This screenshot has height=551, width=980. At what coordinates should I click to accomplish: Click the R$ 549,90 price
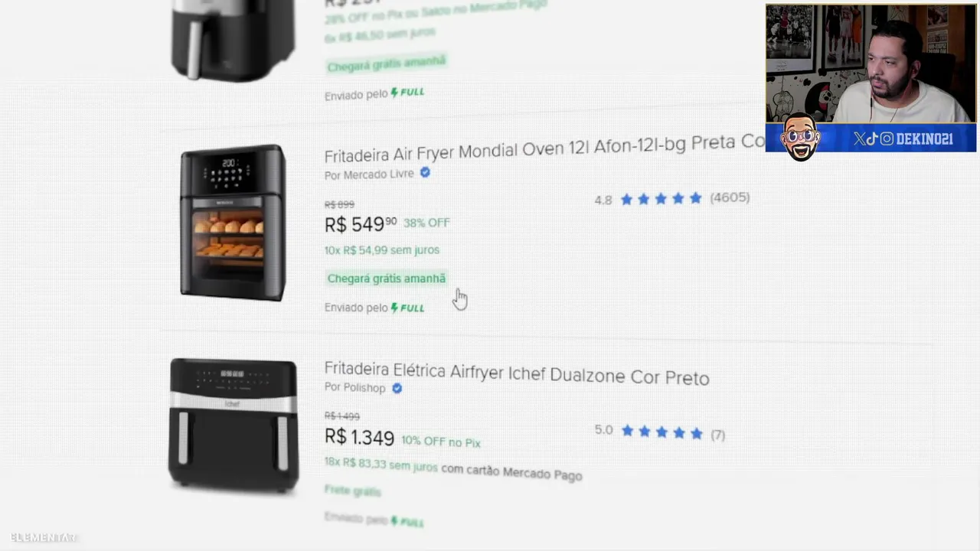(x=361, y=224)
